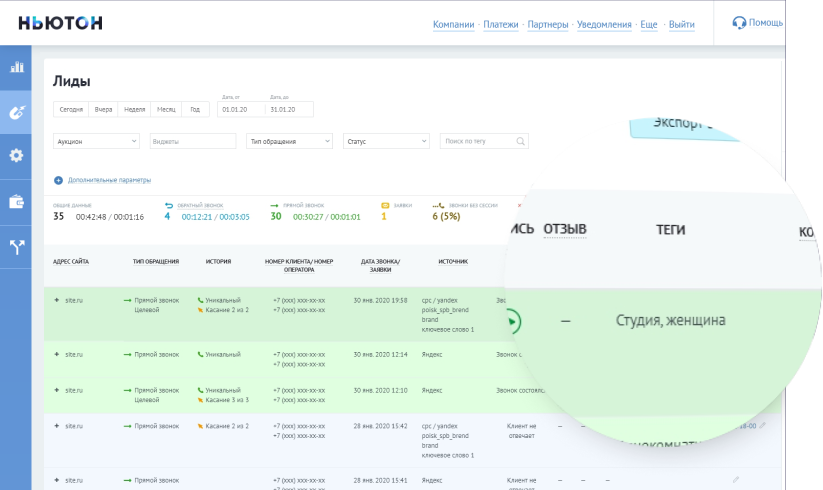Click the split-arrows routing sidebar icon

[x=17, y=247]
